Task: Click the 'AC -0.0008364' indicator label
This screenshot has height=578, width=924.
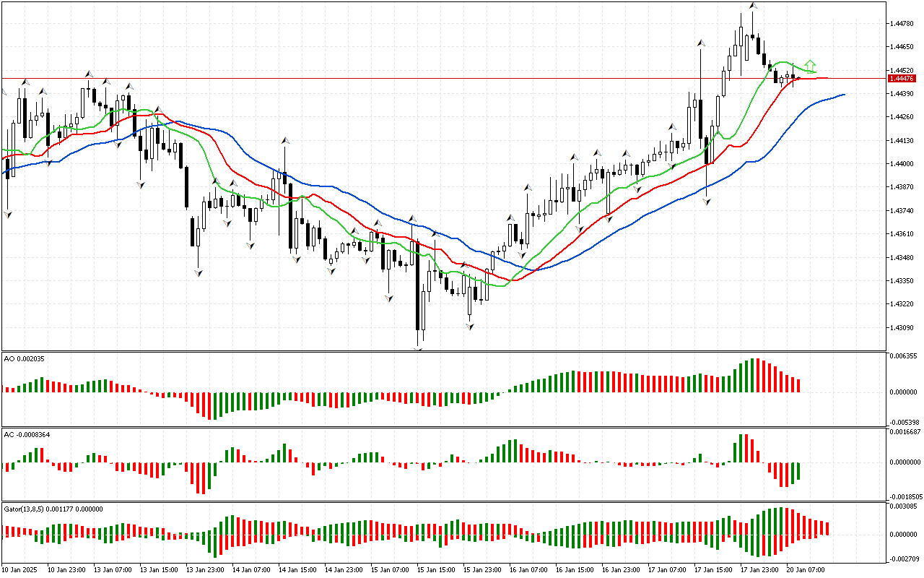Action: (x=27, y=434)
